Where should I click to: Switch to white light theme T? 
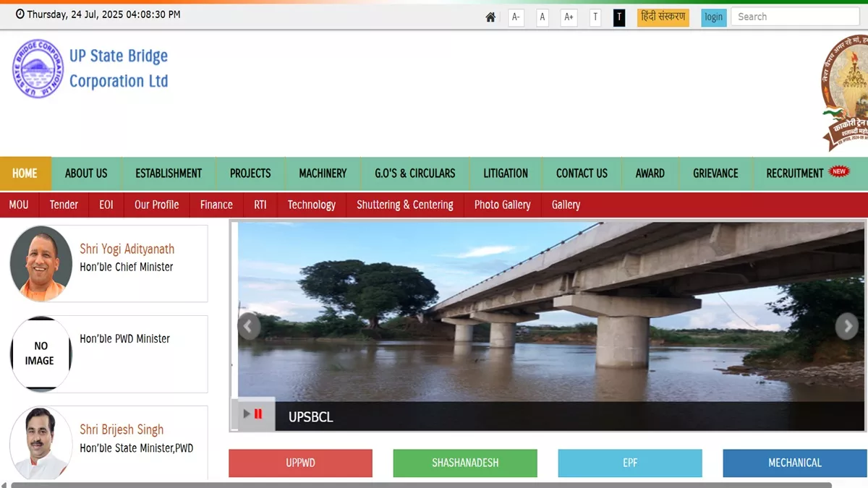click(595, 17)
